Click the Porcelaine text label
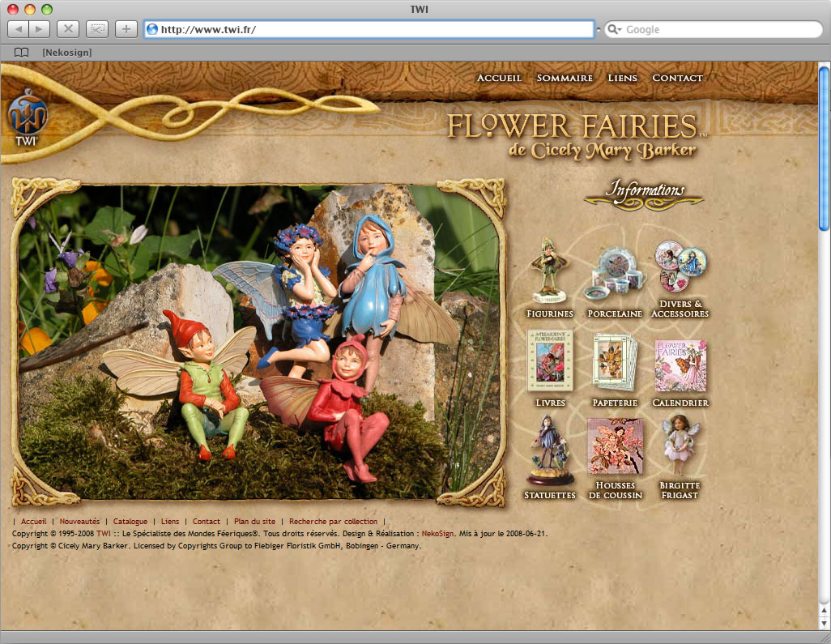 coord(615,313)
